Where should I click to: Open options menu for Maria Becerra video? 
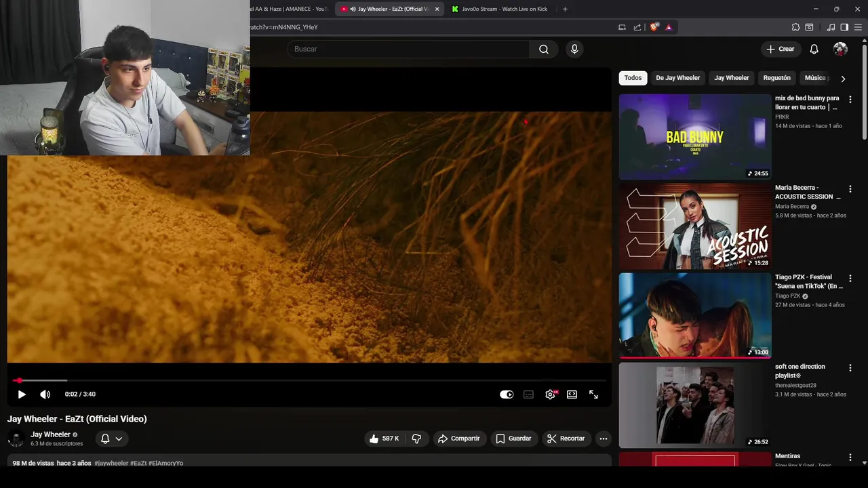pos(850,189)
